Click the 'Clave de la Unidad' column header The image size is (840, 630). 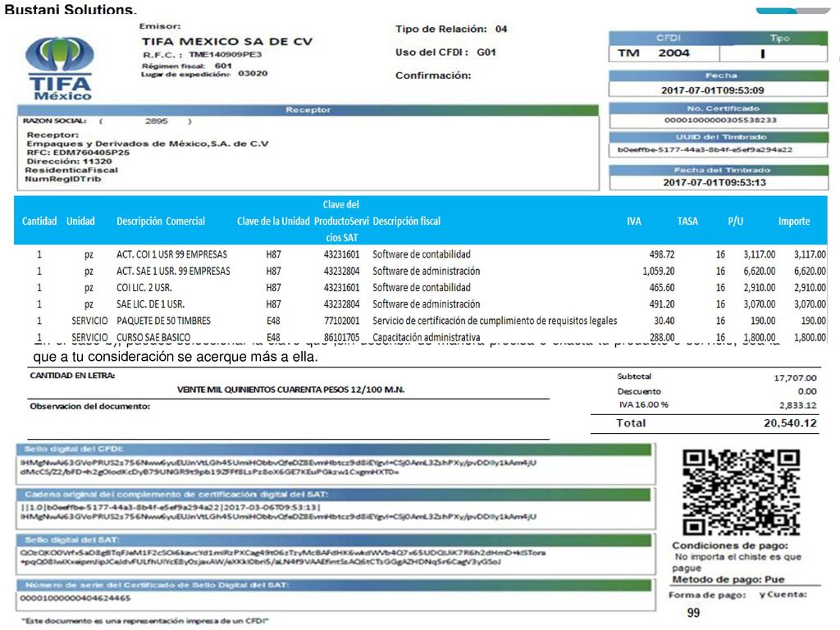click(x=273, y=221)
